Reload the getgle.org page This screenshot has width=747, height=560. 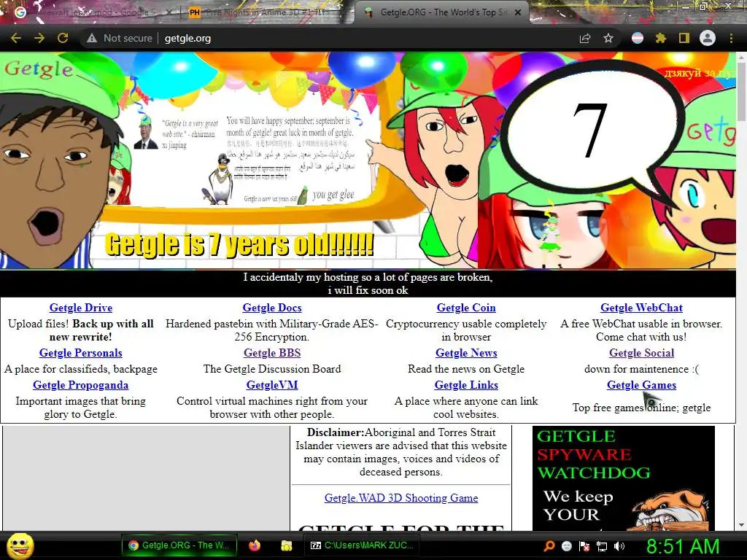[x=63, y=38]
